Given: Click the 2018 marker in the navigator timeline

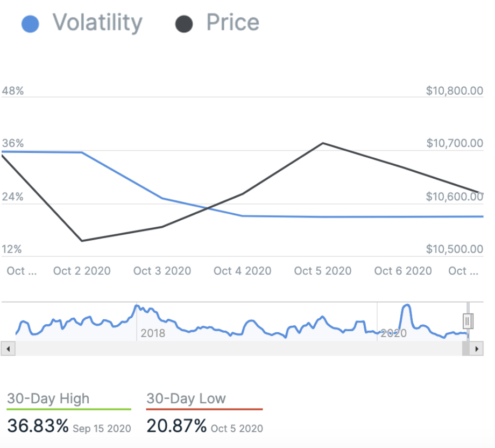Looking at the screenshot, I should click(153, 333).
